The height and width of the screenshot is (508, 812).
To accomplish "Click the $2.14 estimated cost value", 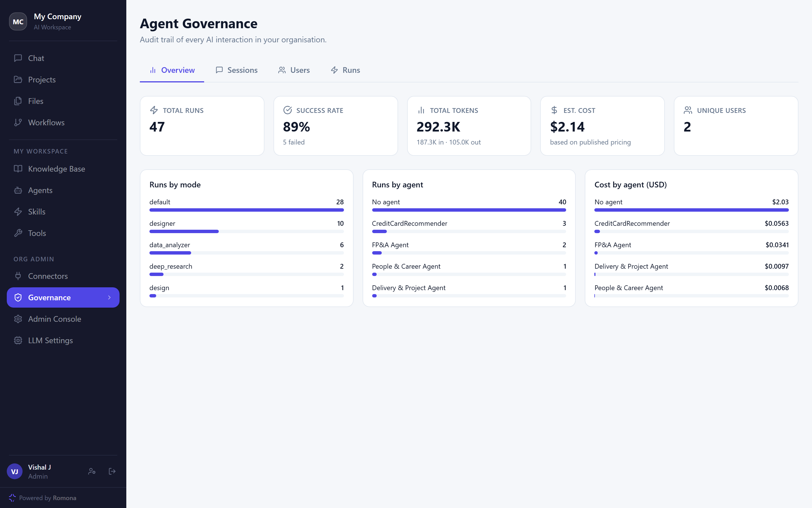I will click(567, 127).
